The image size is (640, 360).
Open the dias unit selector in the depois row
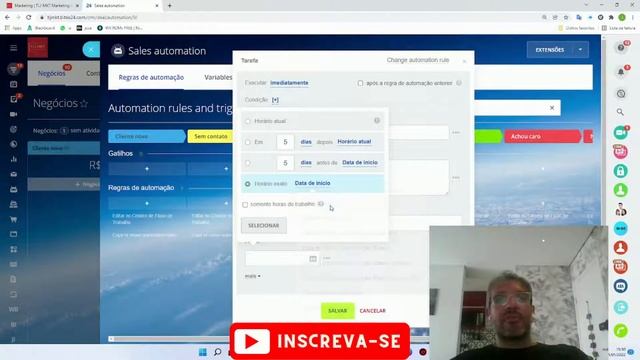pos(306,142)
